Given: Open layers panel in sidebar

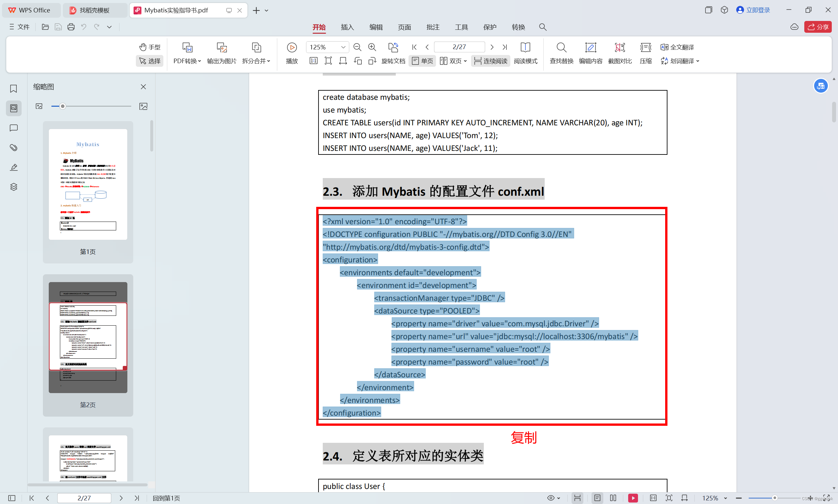Looking at the screenshot, I should 14,187.
